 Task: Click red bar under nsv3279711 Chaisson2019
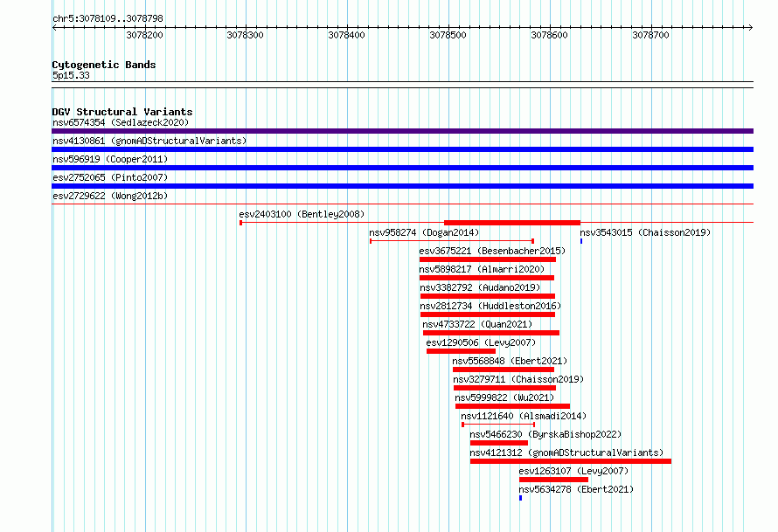tap(504, 388)
